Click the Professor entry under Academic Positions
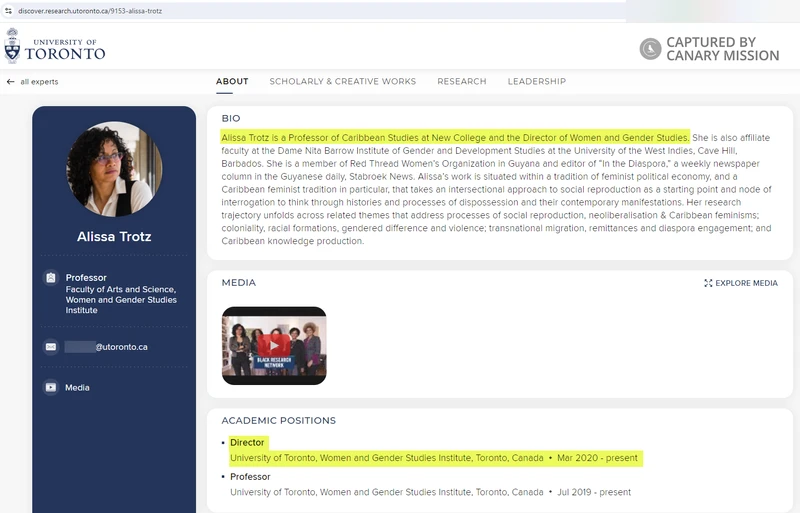The height and width of the screenshot is (513, 800). pos(250,477)
